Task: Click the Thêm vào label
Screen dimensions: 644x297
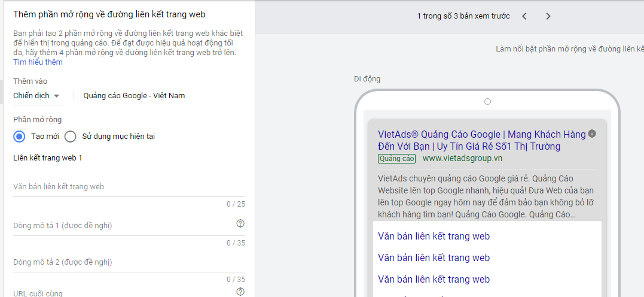Action: [30, 81]
